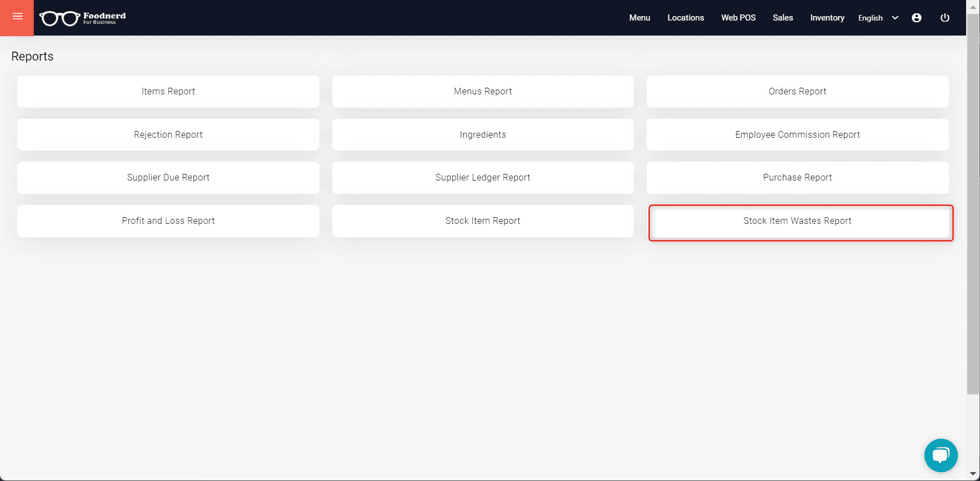This screenshot has height=481, width=980.
Task: Open Web POS from the navbar
Action: (738, 18)
